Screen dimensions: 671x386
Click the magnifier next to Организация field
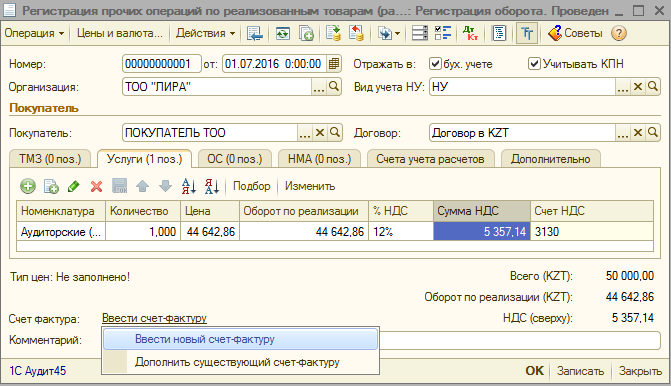[334, 87]
